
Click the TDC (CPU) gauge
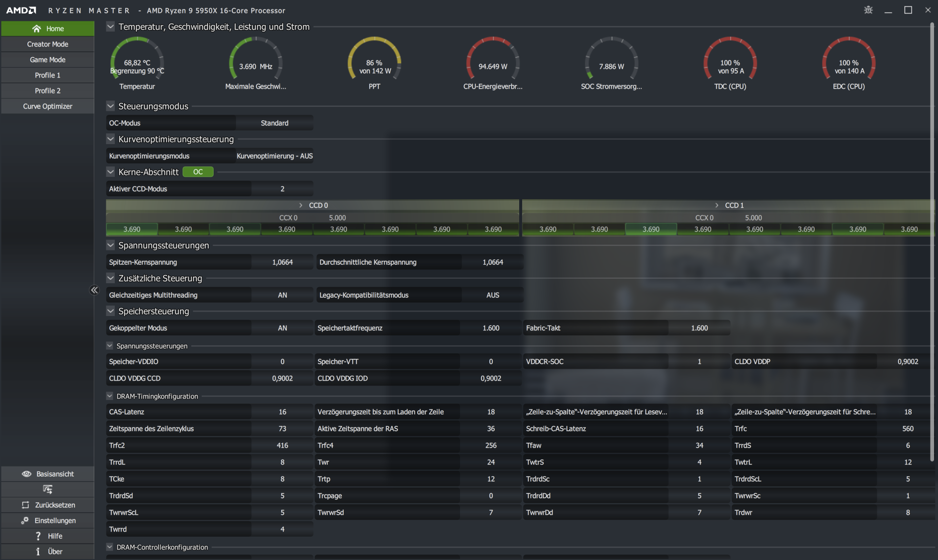(730, 64)
